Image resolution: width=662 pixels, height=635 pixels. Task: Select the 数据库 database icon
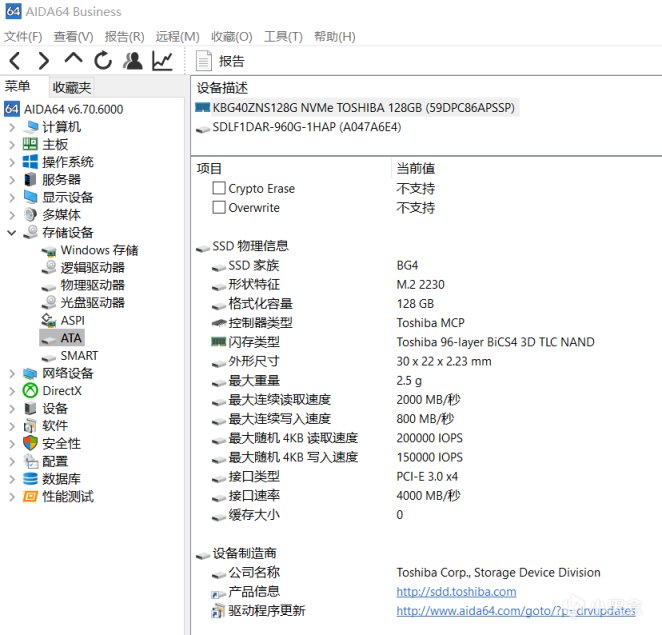coord(30,479)
